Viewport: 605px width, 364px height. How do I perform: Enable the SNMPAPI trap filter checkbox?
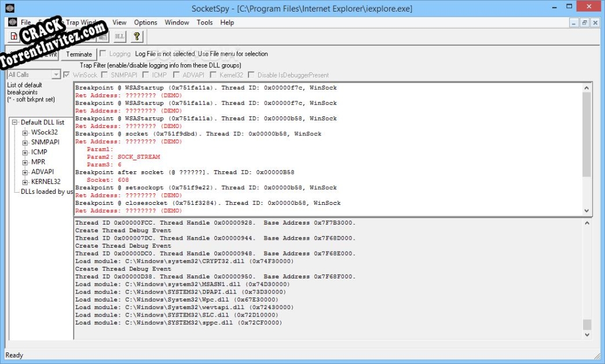point(105,75)
